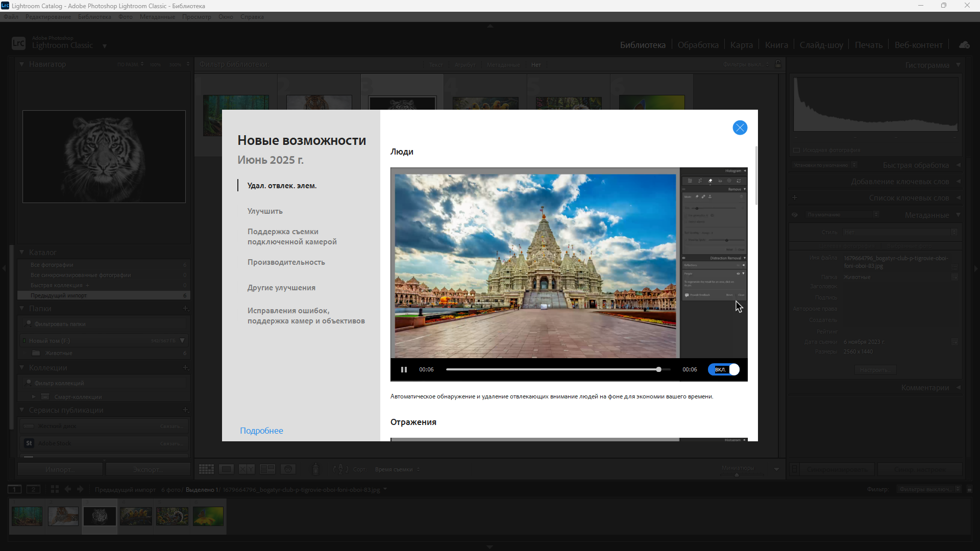Viewport: 980px width, 551px height.
Task: Select the Painter spray can tool
Action: [x=315, y=469]
